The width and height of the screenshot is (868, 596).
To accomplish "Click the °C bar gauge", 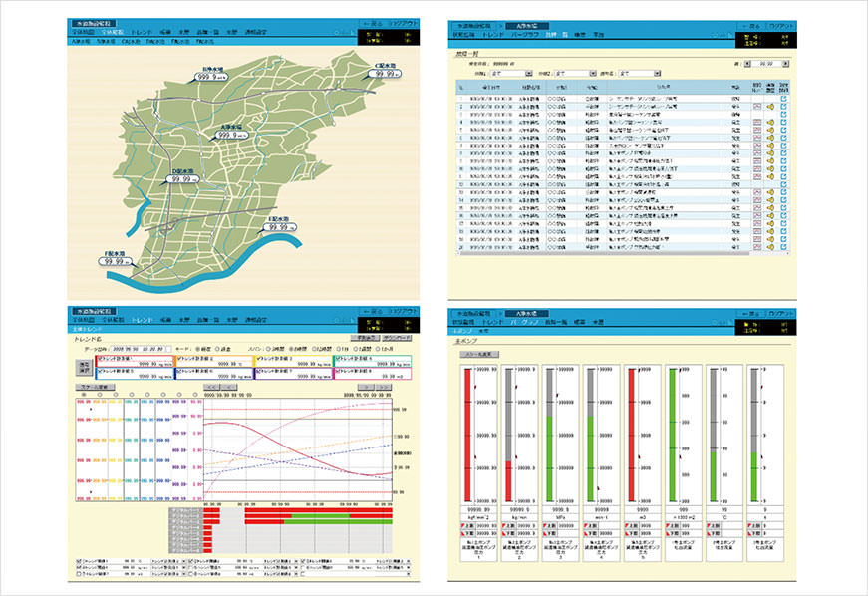I will pos(714,435).
